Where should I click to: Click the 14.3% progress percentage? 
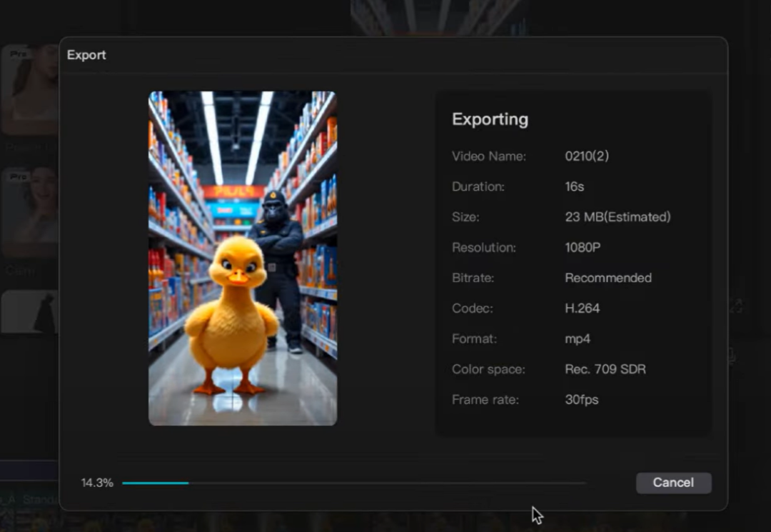coord(97,483)
